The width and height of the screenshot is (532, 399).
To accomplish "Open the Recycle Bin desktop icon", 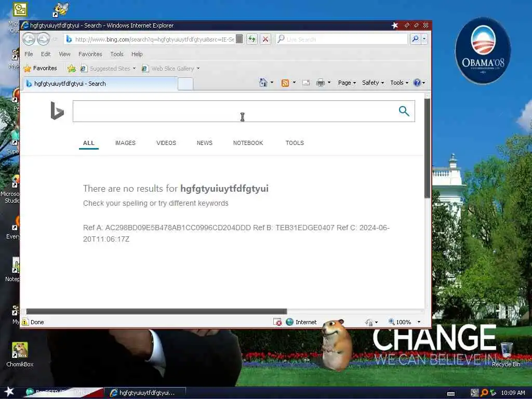I will coord(506,354).
